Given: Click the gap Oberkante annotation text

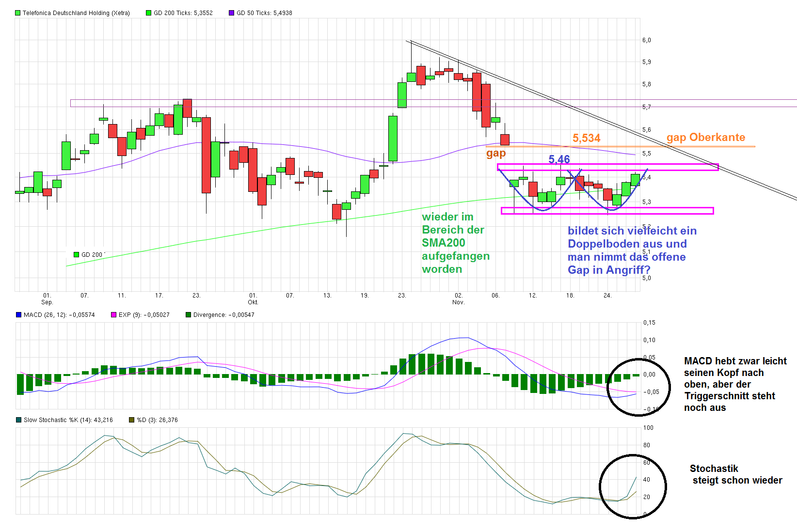Looking at the screenshot, I should pyautogui.click(x=706, y=138).
